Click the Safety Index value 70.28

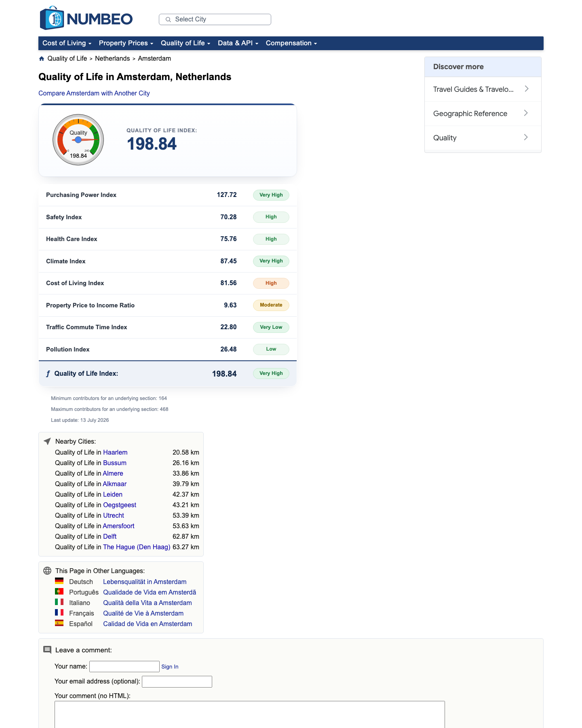pyautogui.click(x=228, y=217)
